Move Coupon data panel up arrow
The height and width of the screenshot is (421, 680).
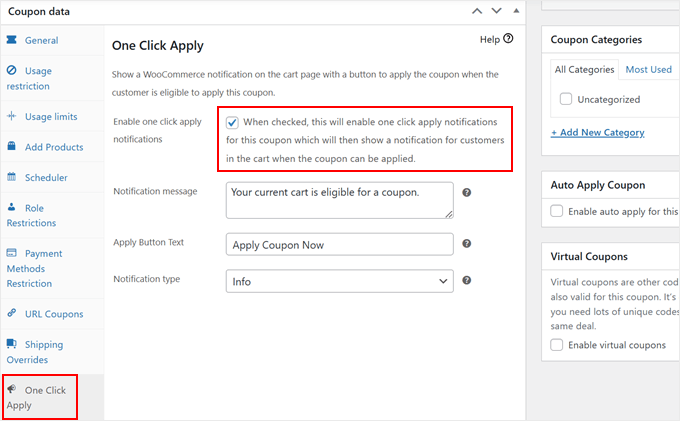point(477,11)
